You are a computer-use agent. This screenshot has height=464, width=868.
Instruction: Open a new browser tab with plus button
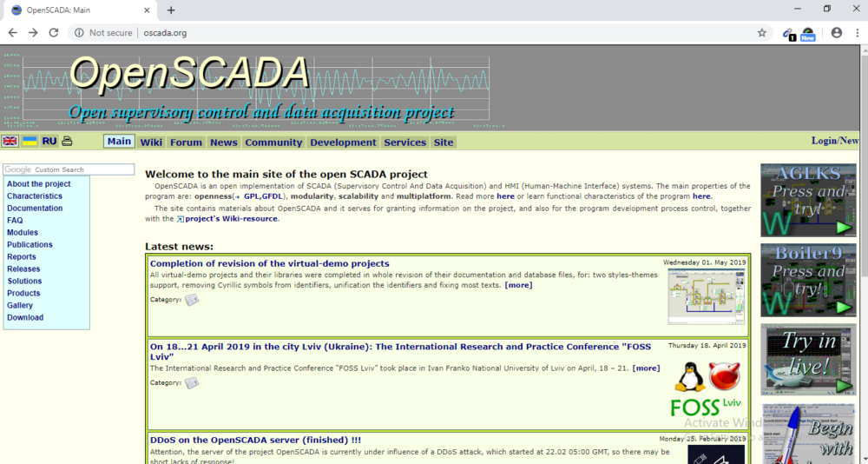pyautogui.click(x=171, y=10)
